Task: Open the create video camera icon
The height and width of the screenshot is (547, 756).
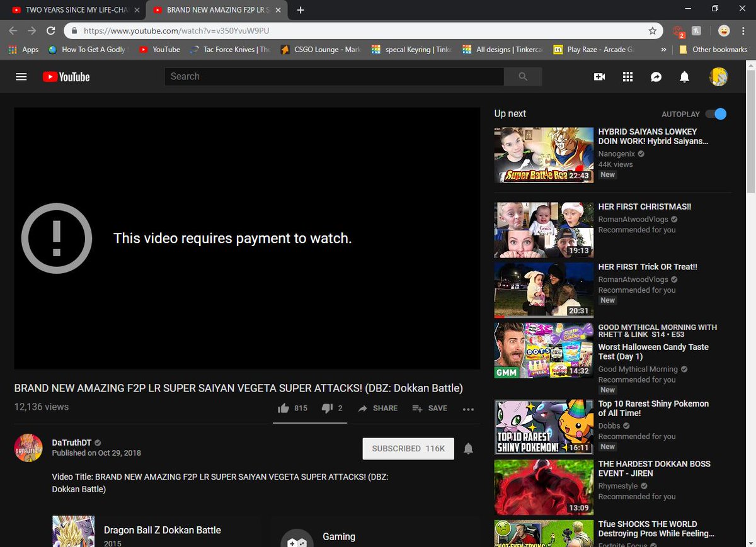Action: 599,77
